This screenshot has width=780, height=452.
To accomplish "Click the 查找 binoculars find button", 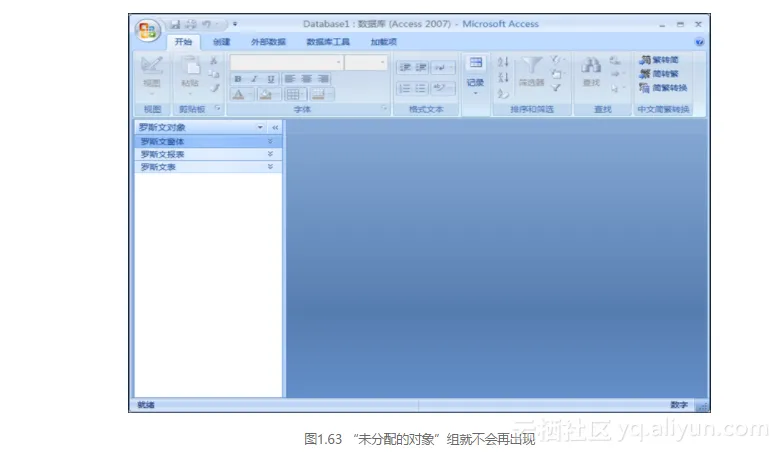I will pos(591,73).
